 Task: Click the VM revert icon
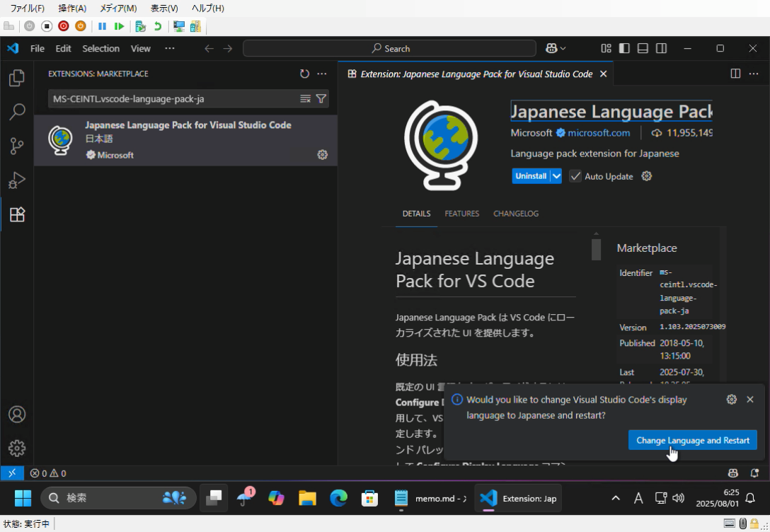pos(158,26)
